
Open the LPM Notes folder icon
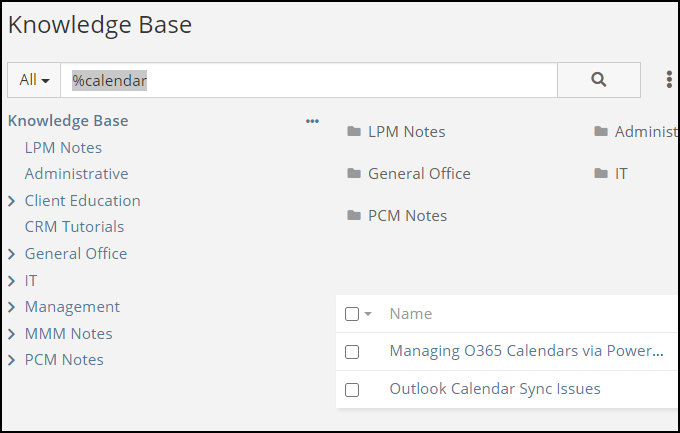353,132
